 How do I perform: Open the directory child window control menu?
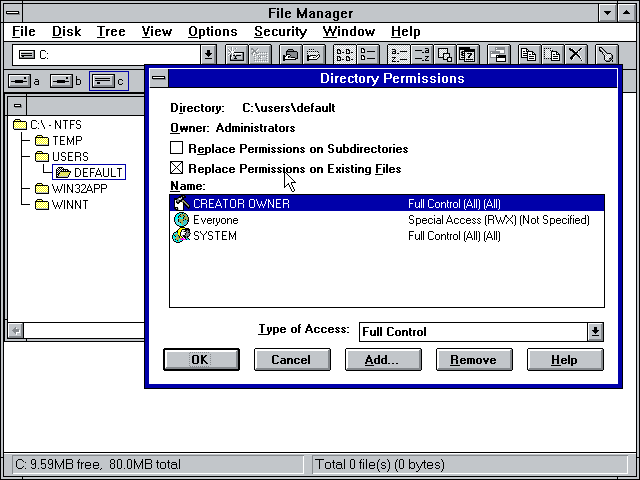point(17,106)
